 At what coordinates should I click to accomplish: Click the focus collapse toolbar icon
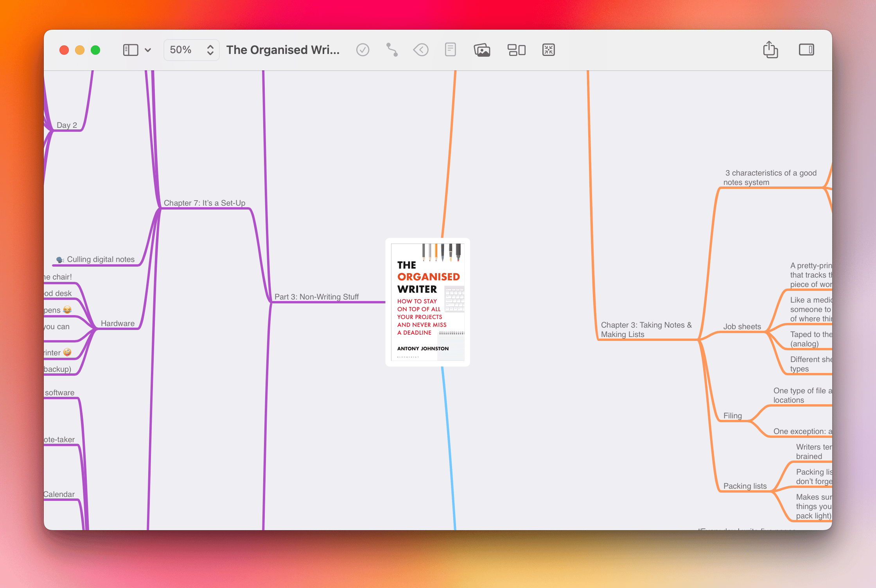point(549,50)
